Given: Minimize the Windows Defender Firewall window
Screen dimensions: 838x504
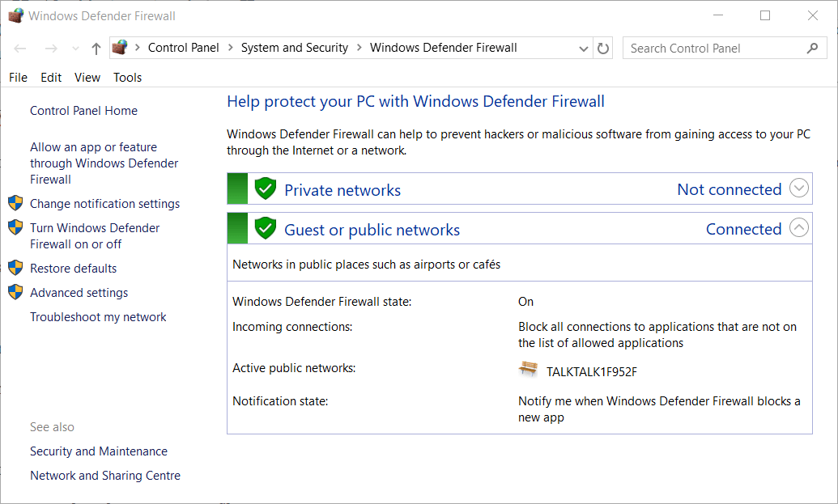Looking at the screenshot, I should coord(717,15).
